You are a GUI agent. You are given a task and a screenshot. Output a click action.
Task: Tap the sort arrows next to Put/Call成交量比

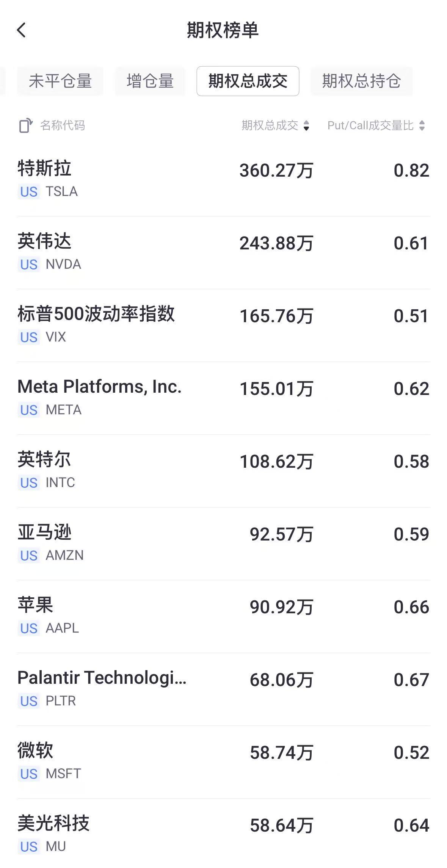(x=422, y=125)
